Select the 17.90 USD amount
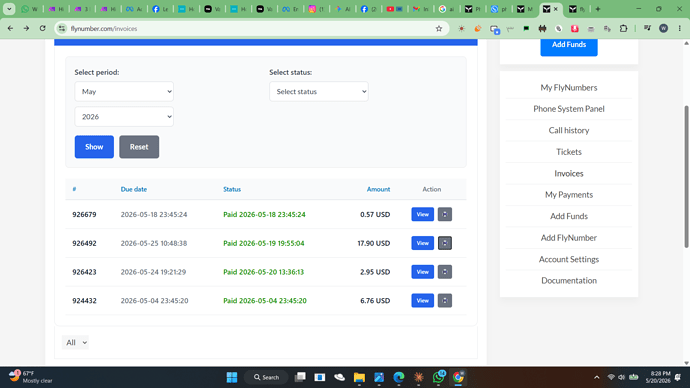This screenshot has height=388, width=690. coord(374,243)
